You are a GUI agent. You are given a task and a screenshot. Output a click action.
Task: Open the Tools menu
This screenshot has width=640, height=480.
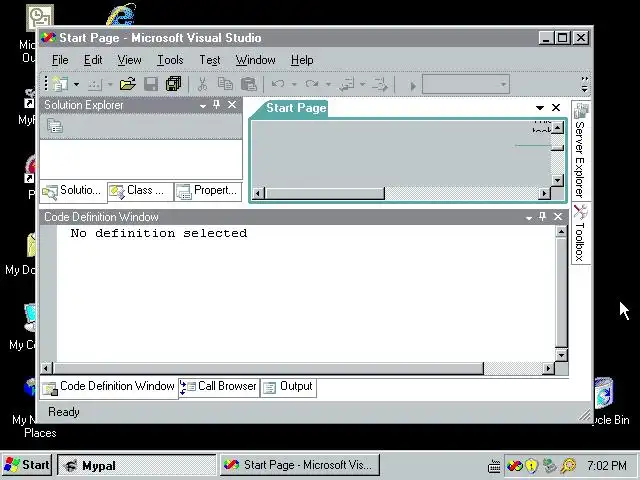[170, 60]
